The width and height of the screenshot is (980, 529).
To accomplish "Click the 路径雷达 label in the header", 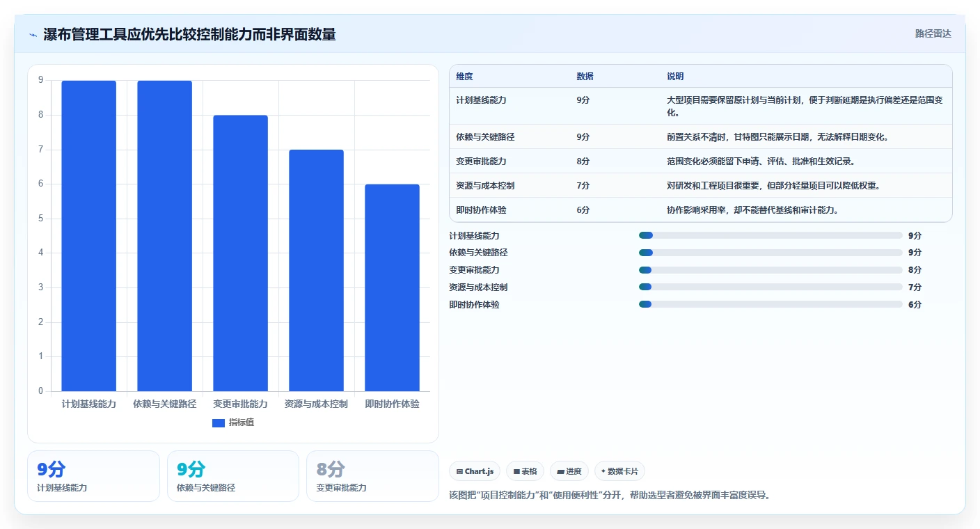I will 933,33.
